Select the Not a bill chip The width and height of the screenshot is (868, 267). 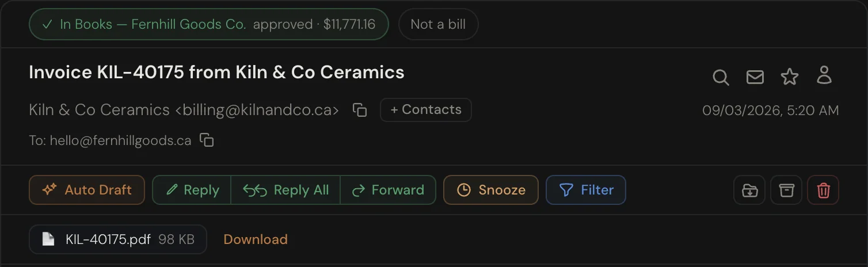(438, 24)
